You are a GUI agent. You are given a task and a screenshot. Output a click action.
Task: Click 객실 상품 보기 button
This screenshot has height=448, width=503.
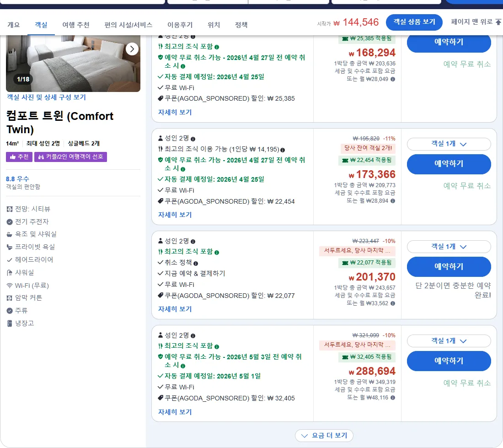coord(414,22)
